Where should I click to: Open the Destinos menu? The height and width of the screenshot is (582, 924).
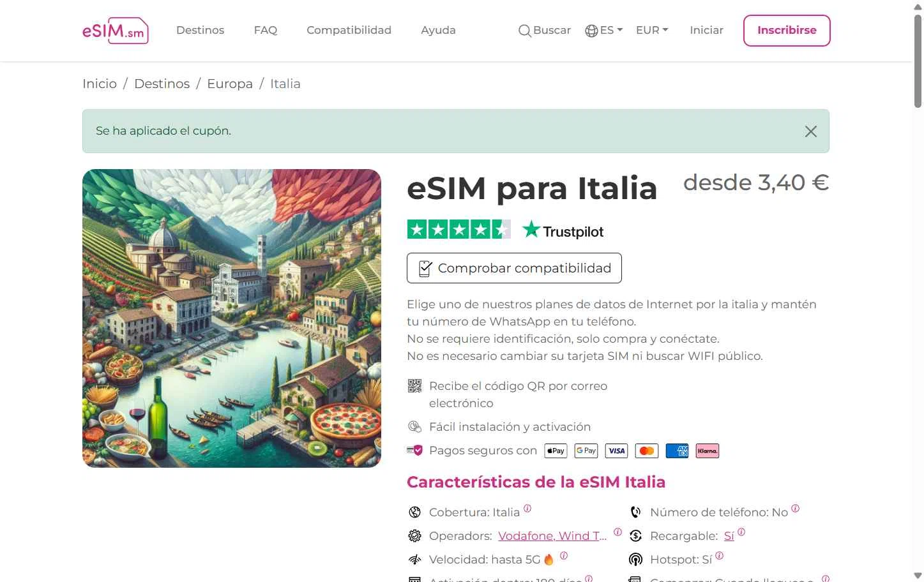(200, 30)
